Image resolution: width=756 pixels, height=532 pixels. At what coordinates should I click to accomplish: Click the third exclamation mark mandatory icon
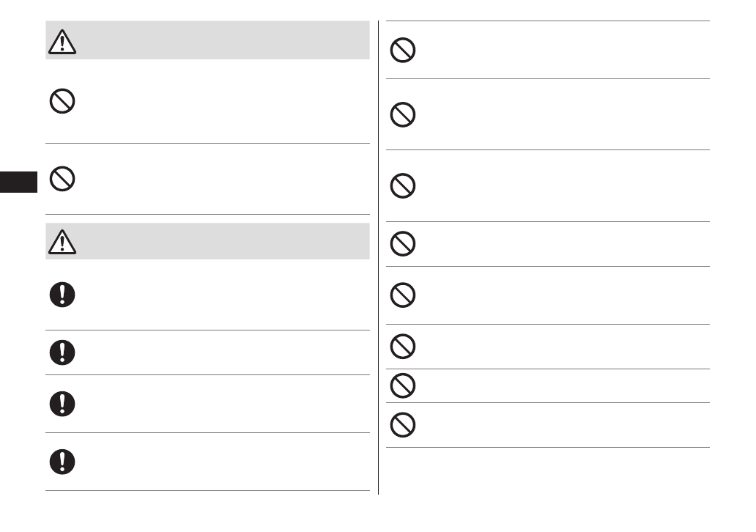tap(62, 404)
